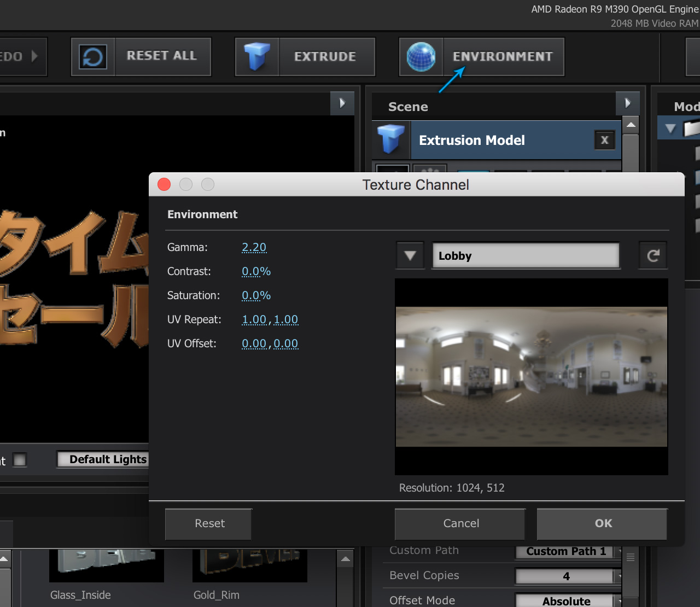The height and width of the screenshot is (607, 700).
Task: Click the Lobby texture name field
Action: click(x=526, y=255)
